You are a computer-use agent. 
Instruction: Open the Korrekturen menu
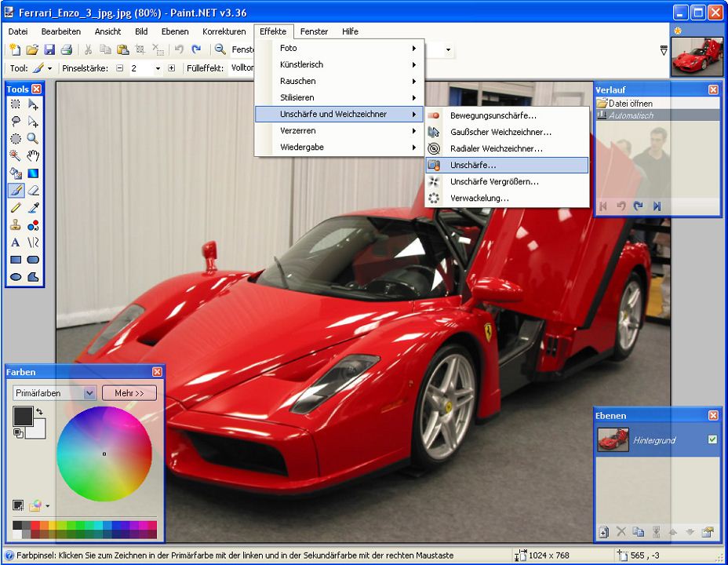224,31
